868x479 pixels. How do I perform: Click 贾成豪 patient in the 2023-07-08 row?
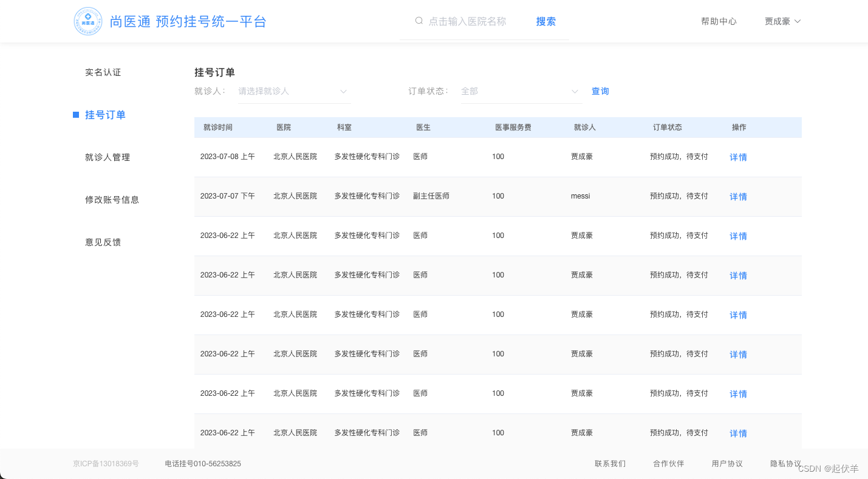pos(582,157)
